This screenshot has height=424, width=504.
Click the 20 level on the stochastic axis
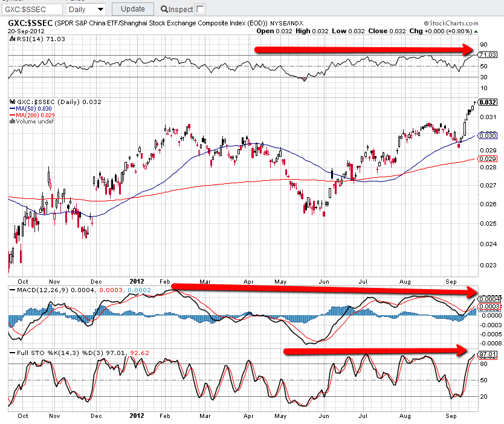point(483,396)
